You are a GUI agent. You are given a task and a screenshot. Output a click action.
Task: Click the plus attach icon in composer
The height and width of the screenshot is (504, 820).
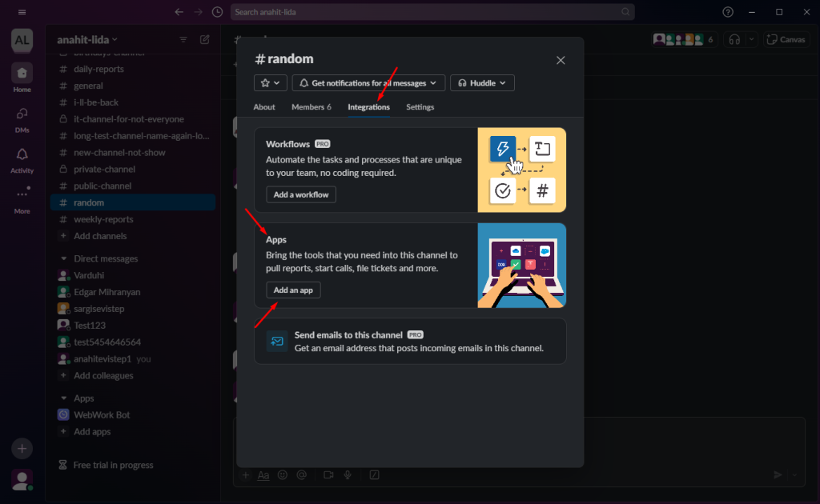point(245,474)
